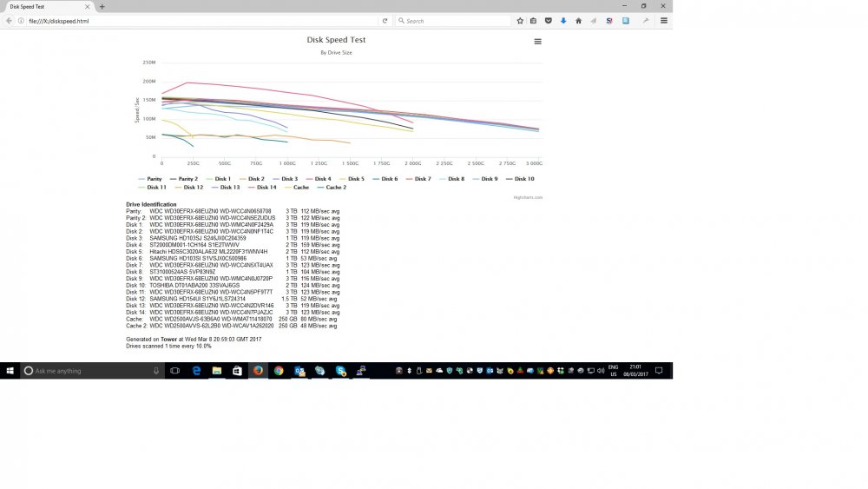The height and width of the screenshot is (489, 868).
Task: Click the Firefox Search field
Action: [454, 21]
